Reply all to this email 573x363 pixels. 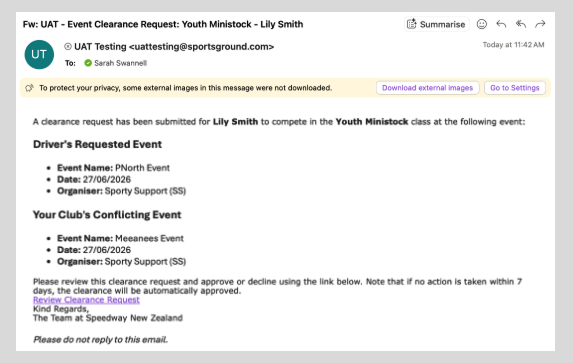click(x=521, y=24)
